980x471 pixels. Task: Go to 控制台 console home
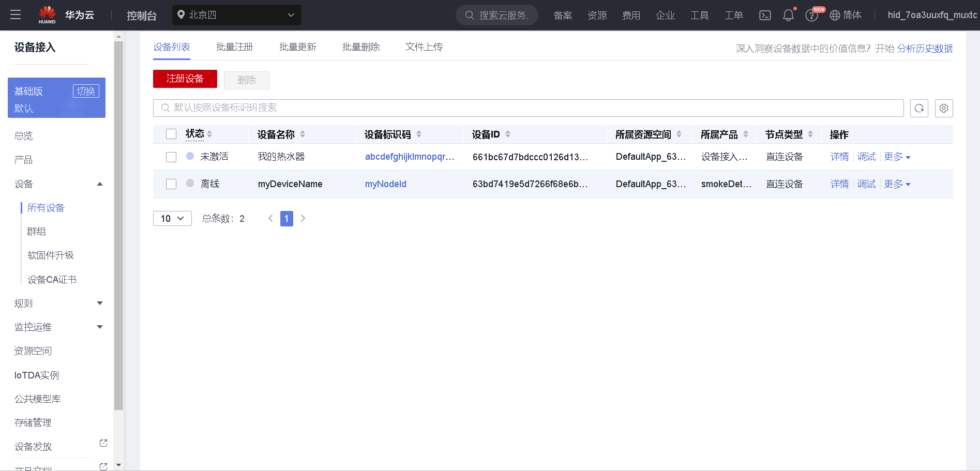coord(142,16)
